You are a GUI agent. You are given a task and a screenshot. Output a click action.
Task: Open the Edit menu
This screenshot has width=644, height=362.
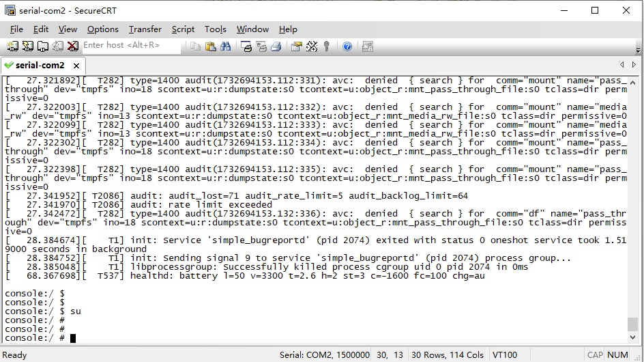click(x=41, y=29)
